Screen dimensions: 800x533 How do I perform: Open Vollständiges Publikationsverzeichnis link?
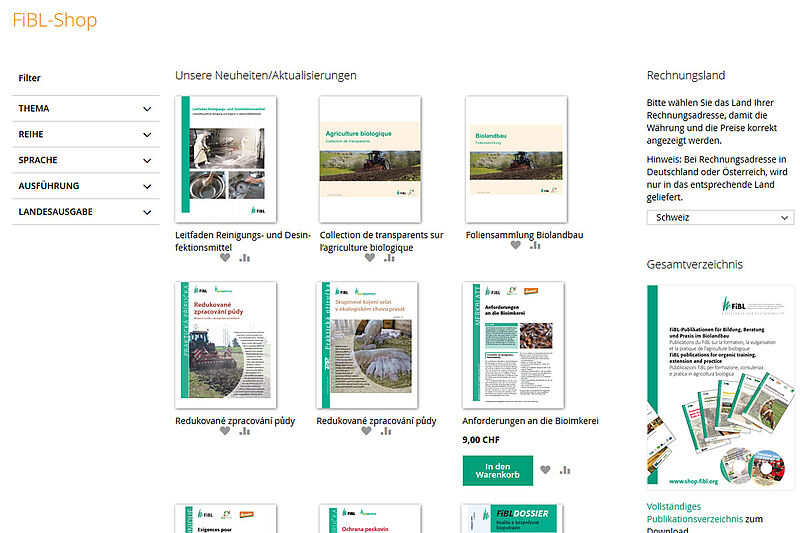point(694,513)
